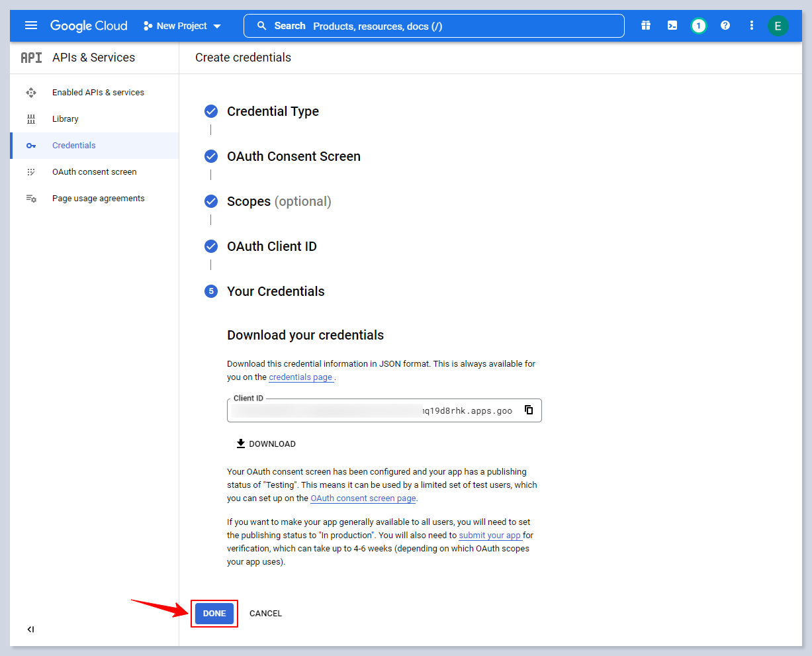
Task: Expand the OAuth Consent Screen step
Action: point(294,156)
